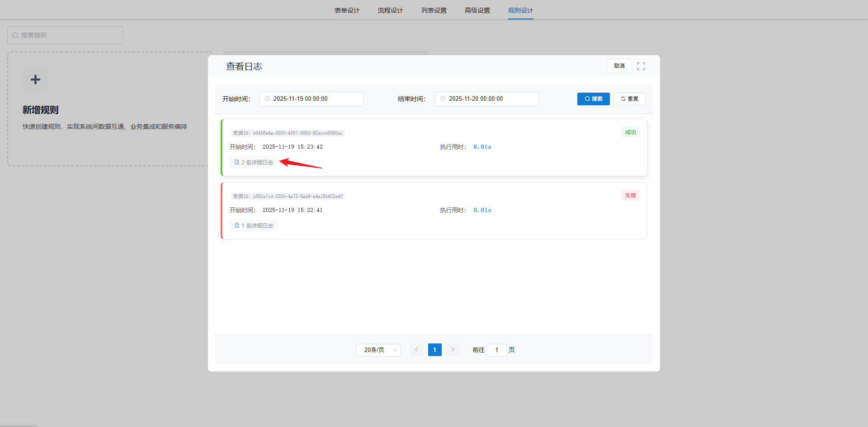The image size is (868, 427).
Task: Go to previous page arrow
Action: pos(416,350)
